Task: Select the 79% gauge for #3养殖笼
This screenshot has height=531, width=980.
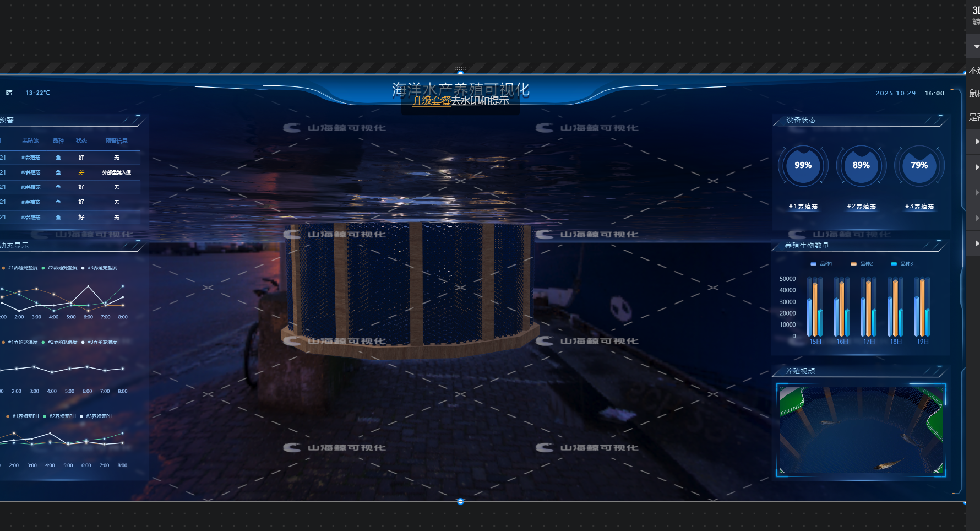Action: (919, 165)
